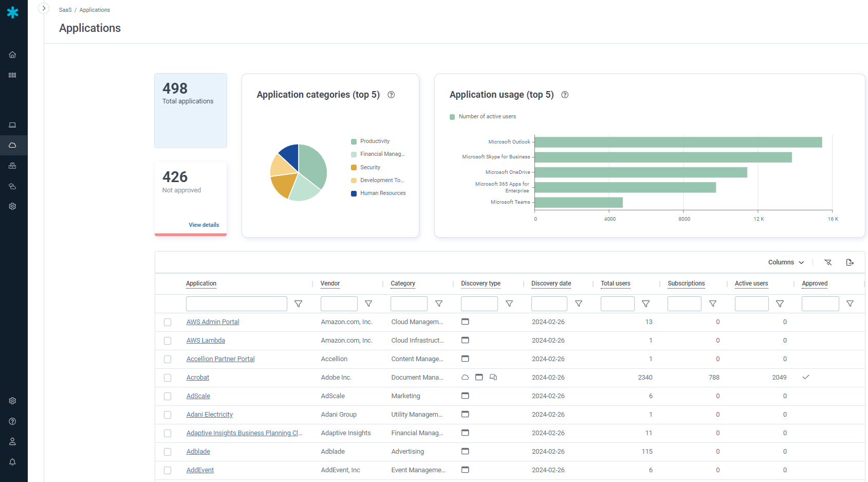Expand the sidebar with the chevron arrow

pyautogui.click(x=44, y=8)
